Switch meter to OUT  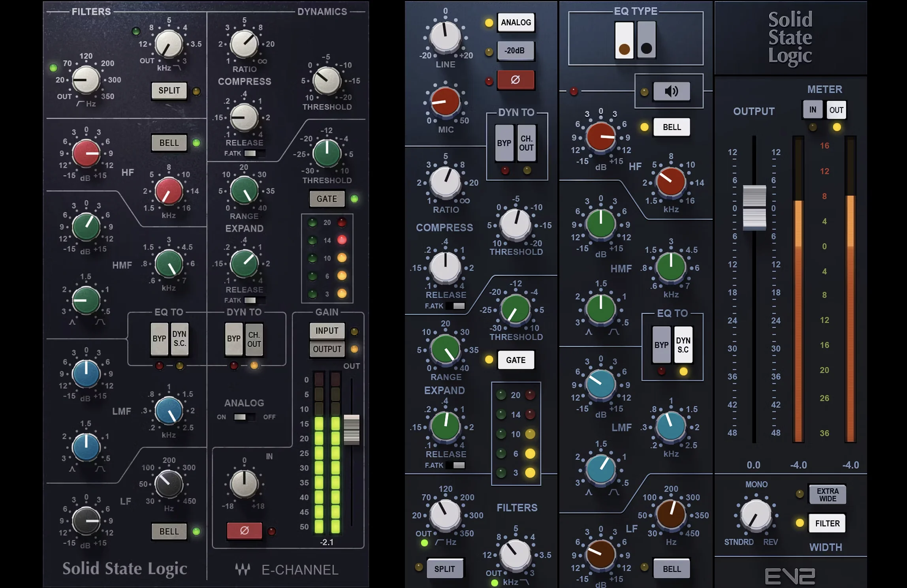click(x=836, y=110)
